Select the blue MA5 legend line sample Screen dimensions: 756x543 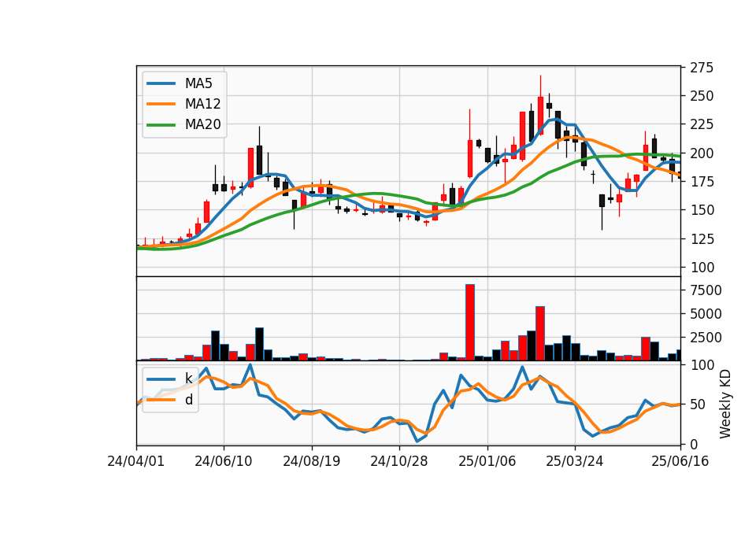tap(161, 83)
